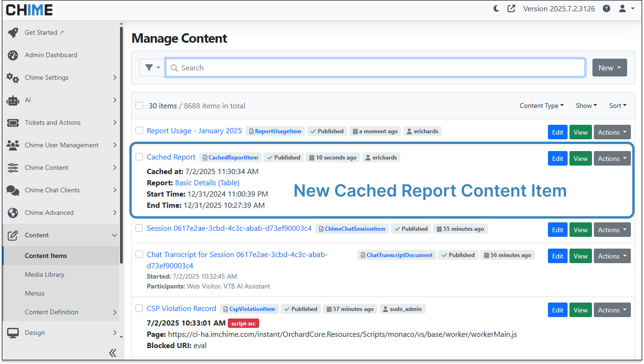Open the filter funnel dropdown
Screen dimensions: 644x364
coord(152,68)
